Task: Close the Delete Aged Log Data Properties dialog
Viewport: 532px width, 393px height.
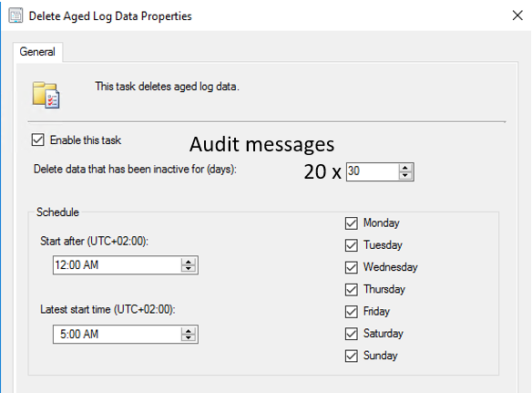Action: coord(517,16)
